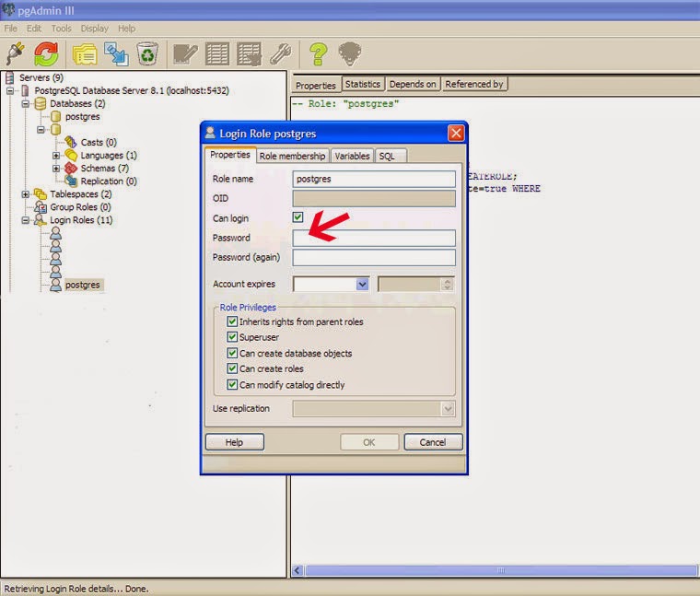Switch to the Role membership tab
The width and height of the screenshot is (700, 596).
[292, 156]
